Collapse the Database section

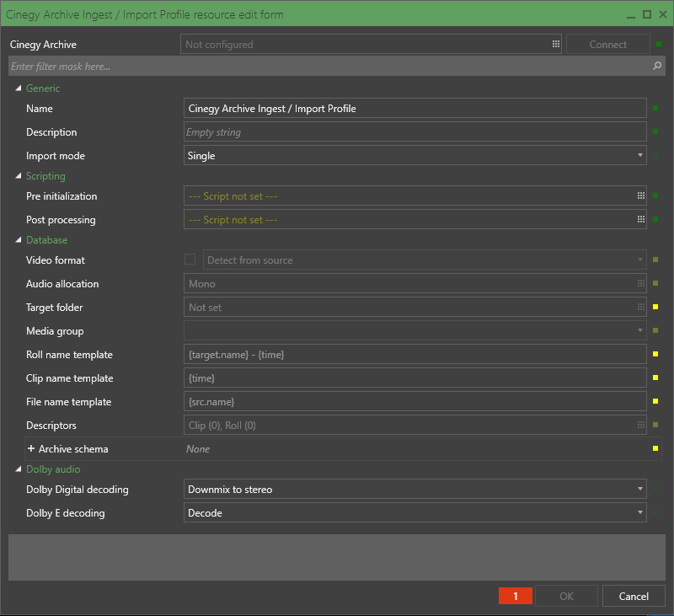tap(18, 240)
